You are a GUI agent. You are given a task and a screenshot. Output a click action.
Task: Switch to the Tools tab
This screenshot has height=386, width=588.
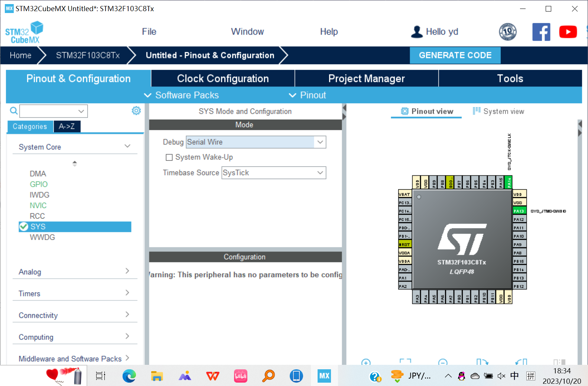tap(510, 78)
